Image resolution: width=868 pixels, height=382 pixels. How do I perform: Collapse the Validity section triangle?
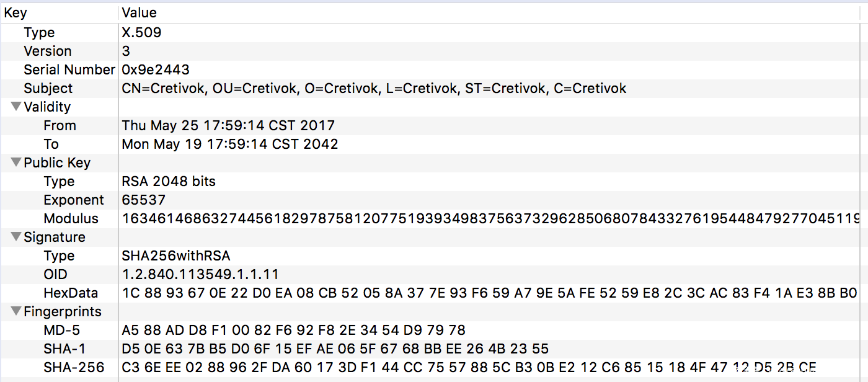coord(16,107)
